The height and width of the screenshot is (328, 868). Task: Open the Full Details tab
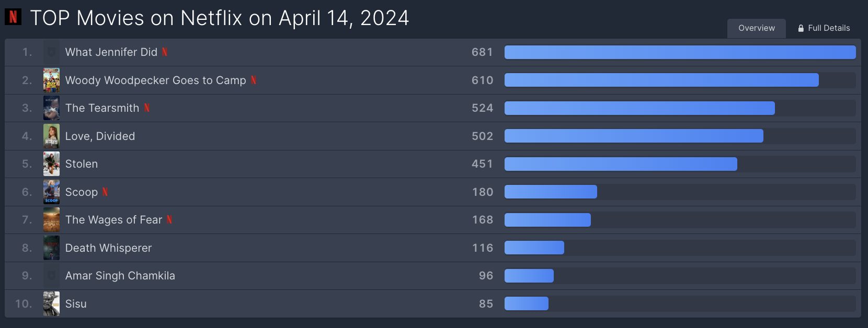(824, 28)
